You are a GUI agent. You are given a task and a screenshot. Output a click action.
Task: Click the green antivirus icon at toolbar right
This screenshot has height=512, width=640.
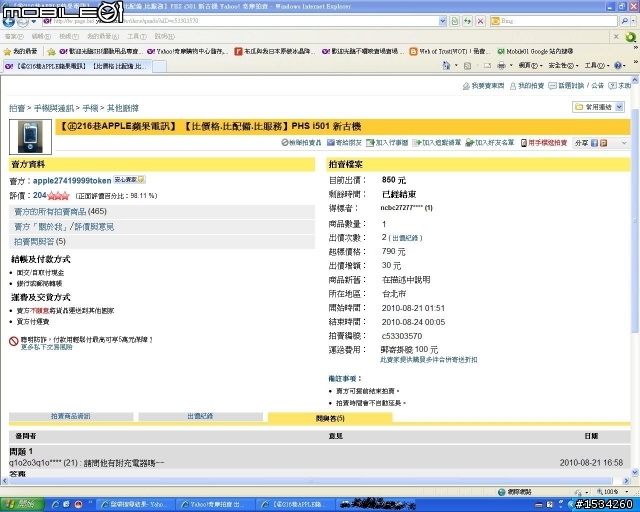tap(631, 37)
